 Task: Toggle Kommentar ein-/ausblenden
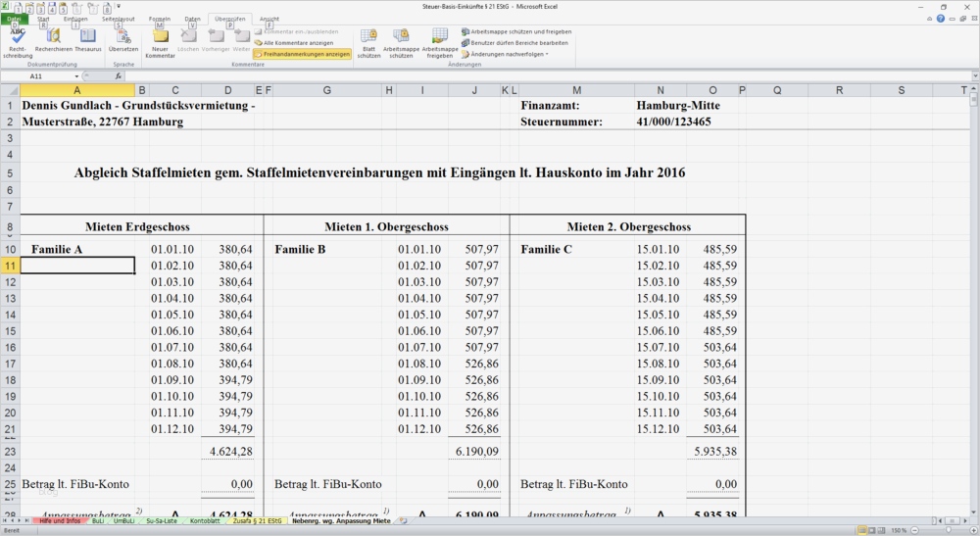[296, 32]
